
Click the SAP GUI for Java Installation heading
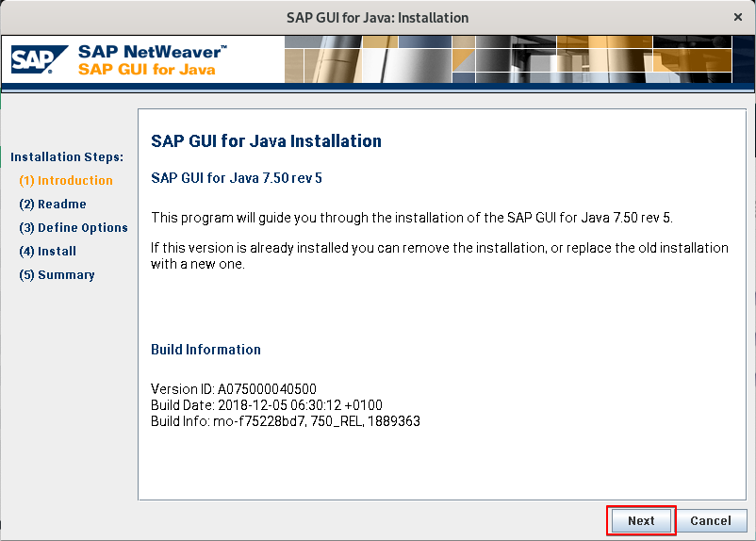[266, 140]
